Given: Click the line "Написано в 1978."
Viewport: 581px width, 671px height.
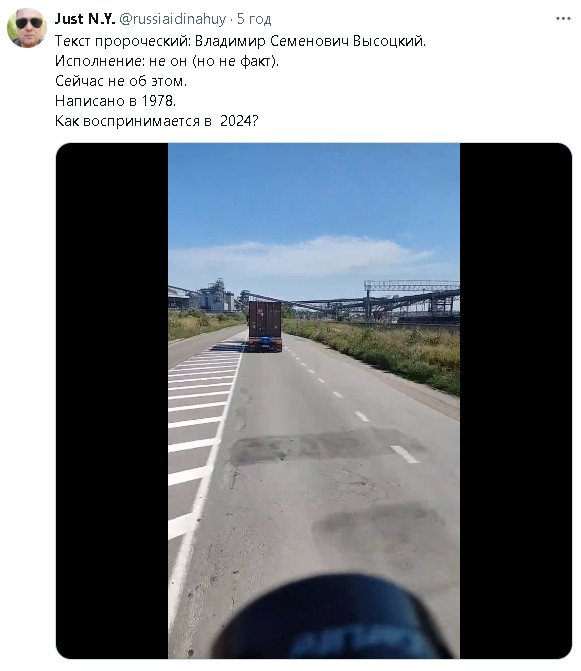Looking at the screenshot, I should [x=116, y=101].
